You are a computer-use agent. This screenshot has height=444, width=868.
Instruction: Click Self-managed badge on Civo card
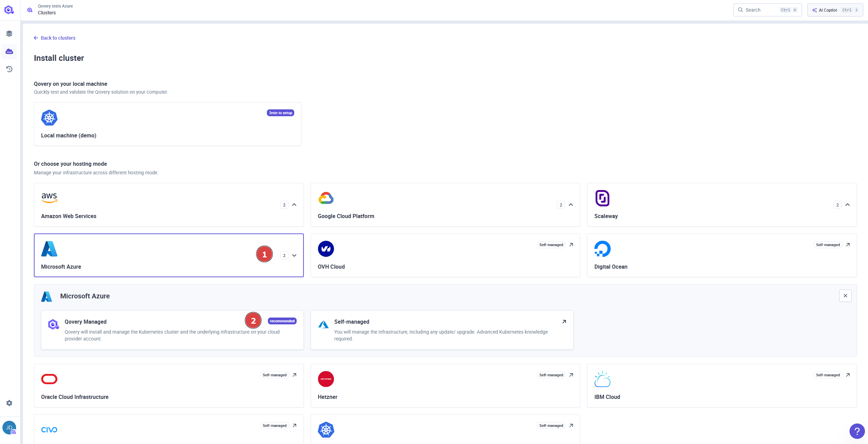coord(275,426)
